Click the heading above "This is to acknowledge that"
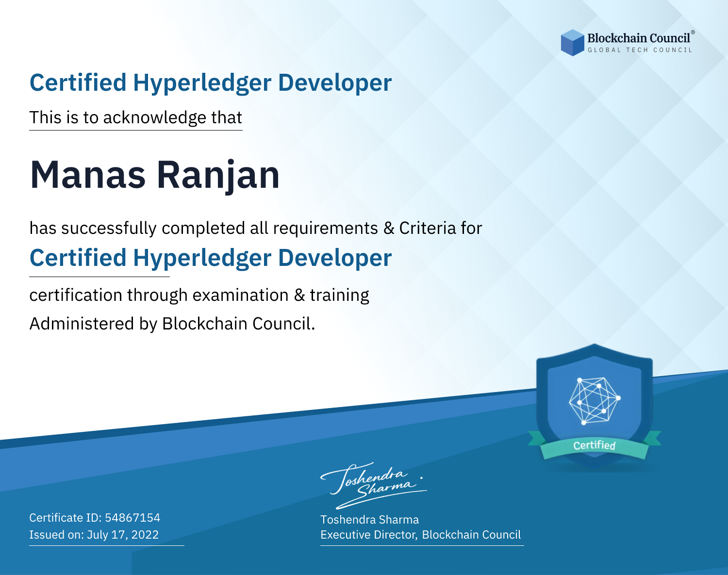The width and height of the screenshot is (728, 575). 211,83
